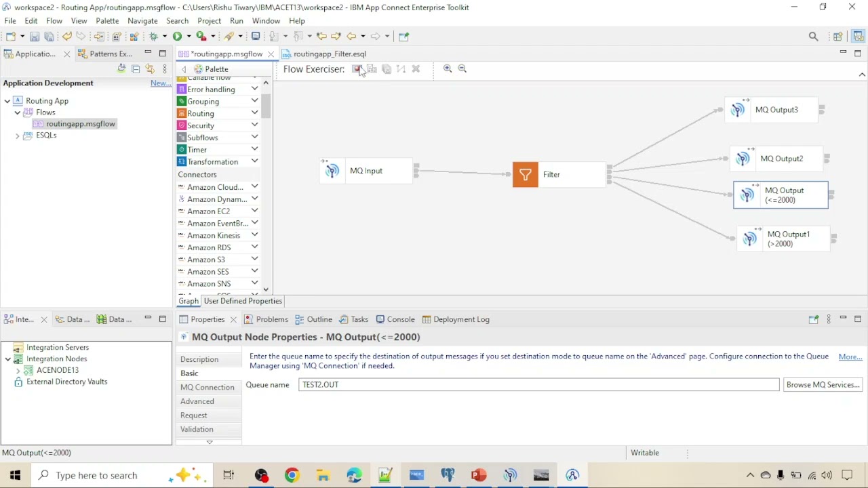Click the Queue name input field
Viewport: 868px width, 488px height.
[538, 384]
